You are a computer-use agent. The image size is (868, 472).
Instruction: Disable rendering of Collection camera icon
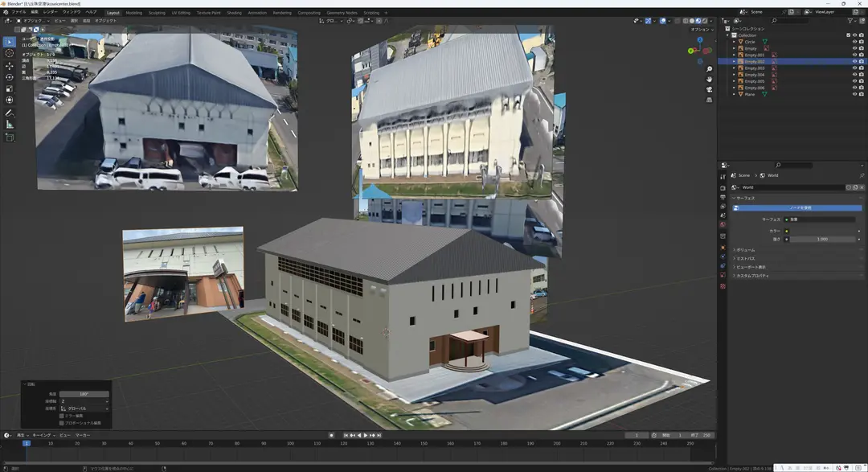[861, 35]
